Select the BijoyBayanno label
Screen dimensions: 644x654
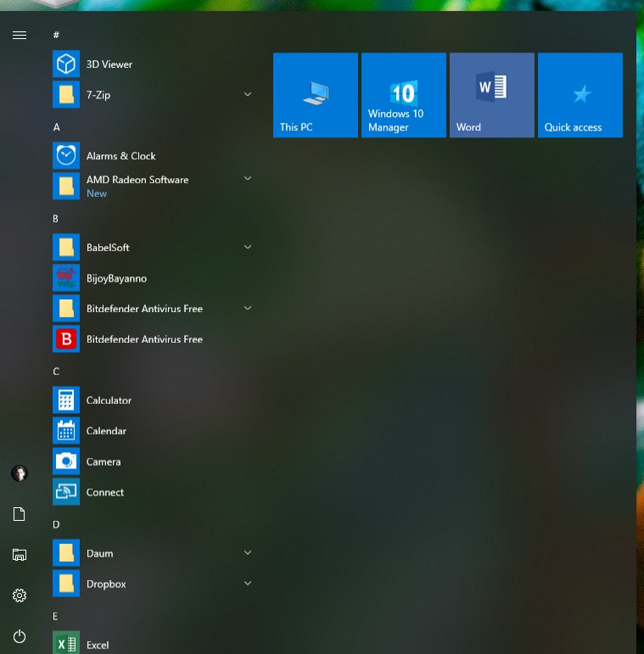coord(116,278)
